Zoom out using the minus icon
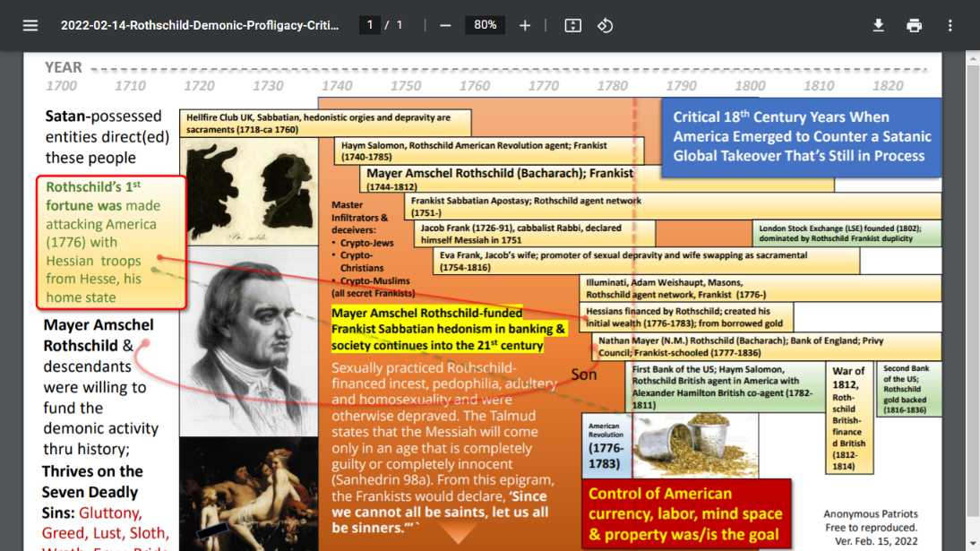Screen dimensions: 980x551 pyautogui.click(x=445, y=26)
